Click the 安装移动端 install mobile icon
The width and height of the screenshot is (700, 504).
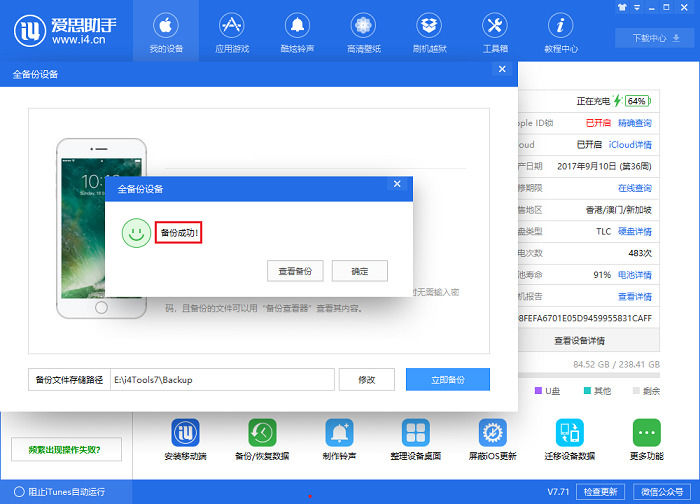pos(185,440)
